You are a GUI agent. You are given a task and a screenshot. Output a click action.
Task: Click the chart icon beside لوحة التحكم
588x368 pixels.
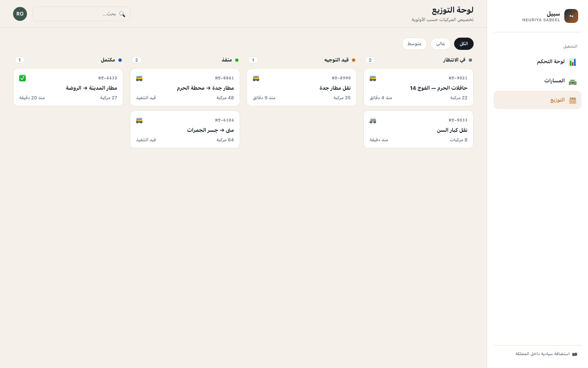click(572, 62)
